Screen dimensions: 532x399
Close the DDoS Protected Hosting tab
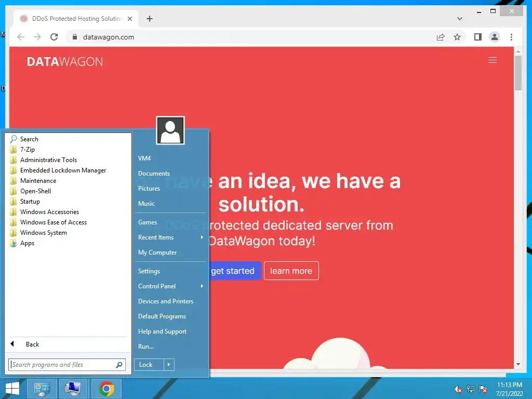click(x=129, y=19)
